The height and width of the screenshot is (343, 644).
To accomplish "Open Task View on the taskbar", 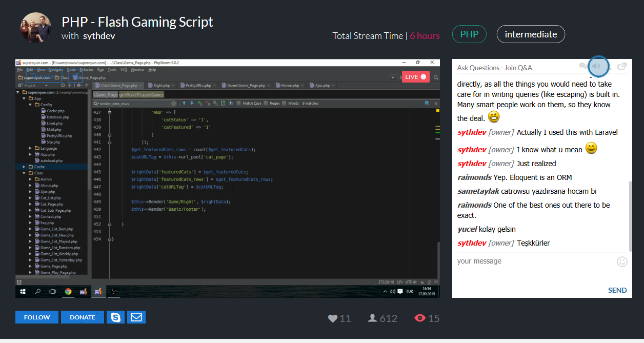I will [x=53, y=291].
